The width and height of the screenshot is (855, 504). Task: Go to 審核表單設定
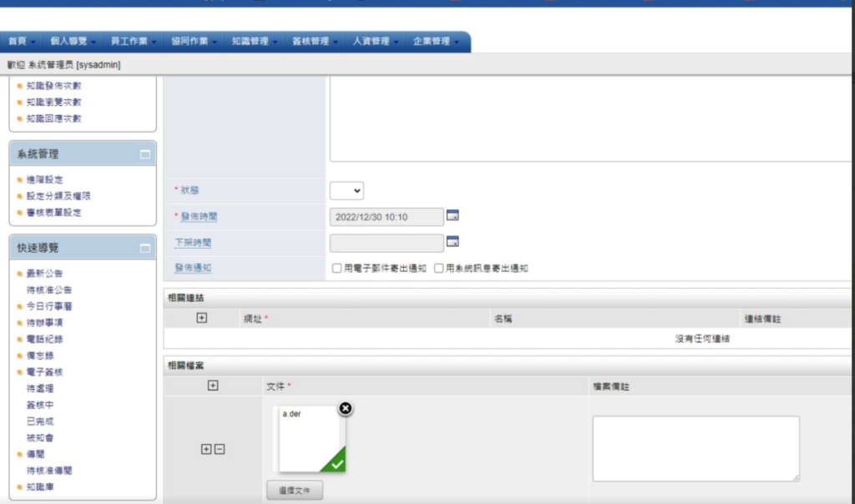[x=54, y=213]
